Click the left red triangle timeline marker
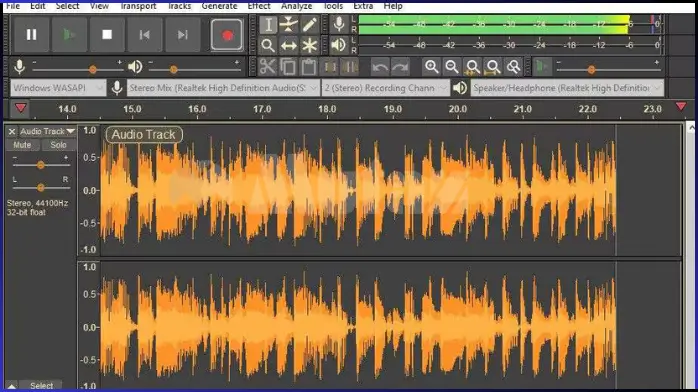Viewport: 698px width, 392px height. [x=20, y=108]
